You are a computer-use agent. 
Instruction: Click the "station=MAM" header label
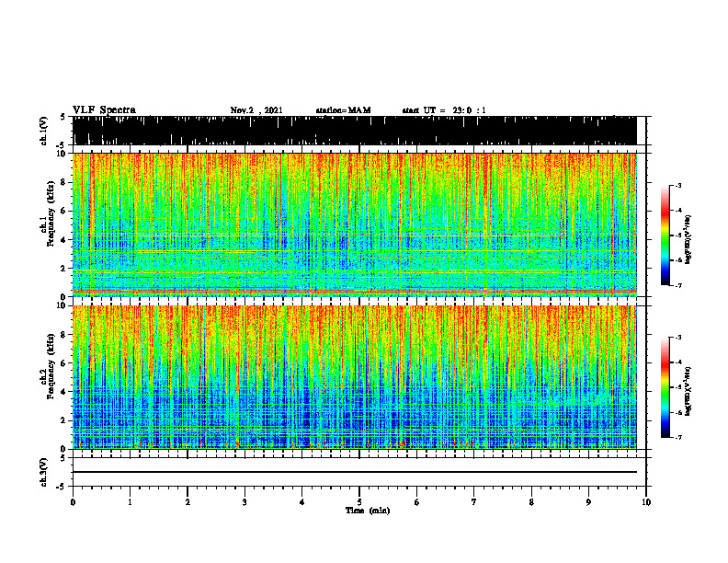click(344, 110)
